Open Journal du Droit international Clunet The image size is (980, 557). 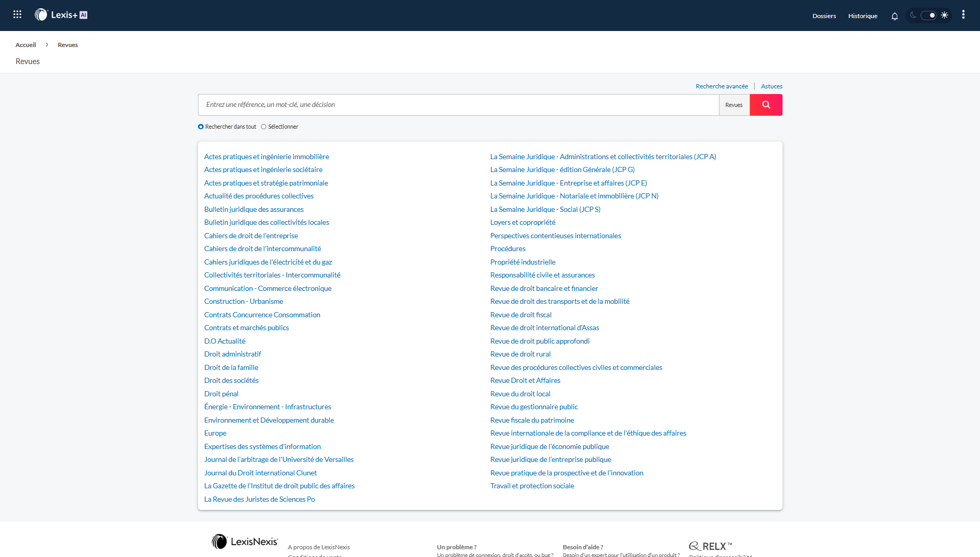coord(261,473)
